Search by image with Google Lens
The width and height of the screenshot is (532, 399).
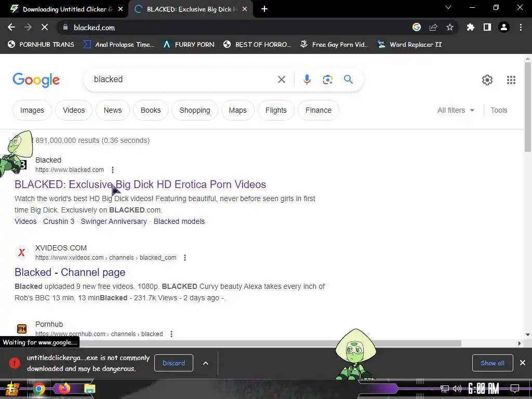pos(327,79)
